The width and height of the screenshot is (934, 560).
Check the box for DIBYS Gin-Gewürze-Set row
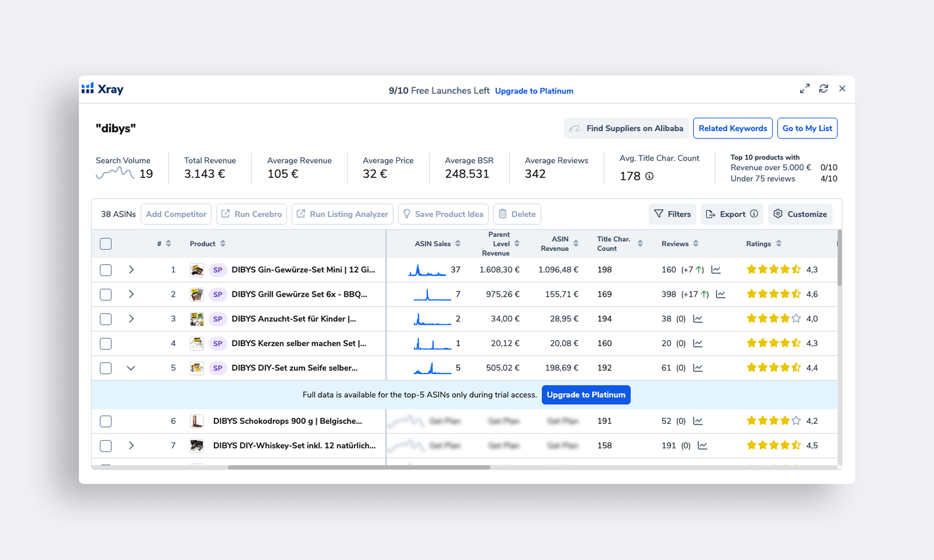[x=106, y=270]
